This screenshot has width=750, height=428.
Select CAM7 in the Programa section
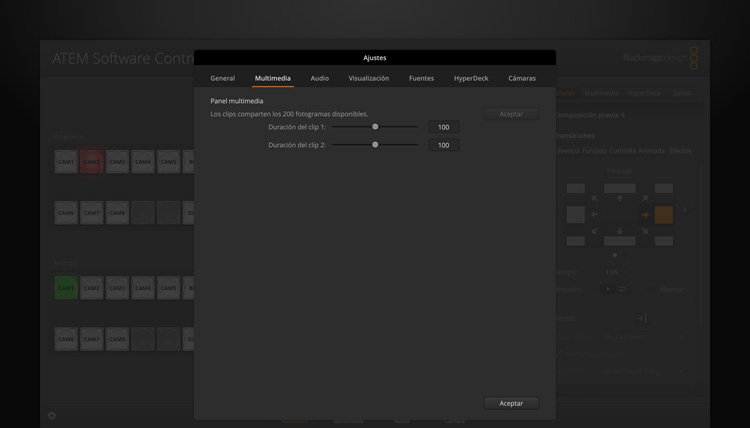tap(91, 213)
